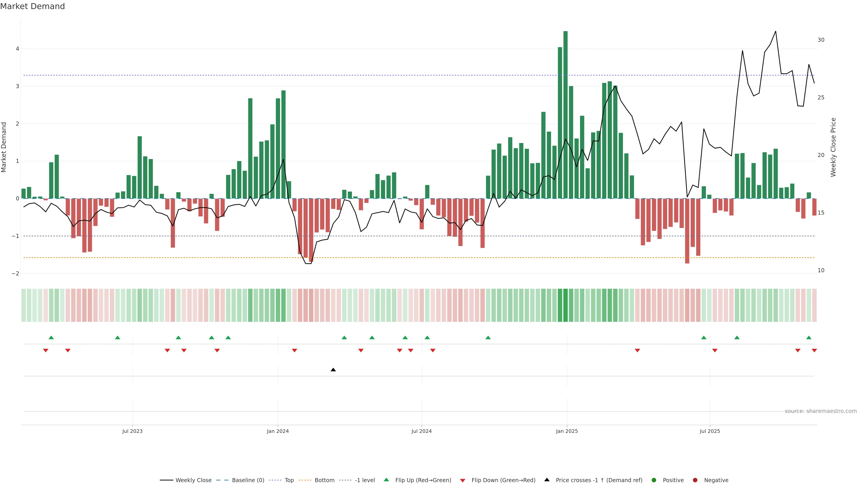Screen dimensions: 868x488
Task: Click the Jul 2023 x-axis label
Action: 132,431
